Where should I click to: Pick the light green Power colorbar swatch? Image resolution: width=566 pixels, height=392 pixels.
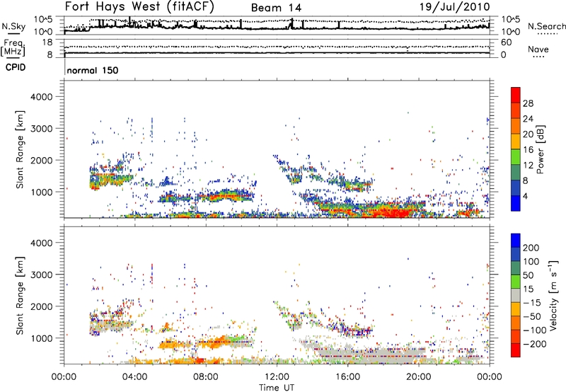(x=516, y=156)
